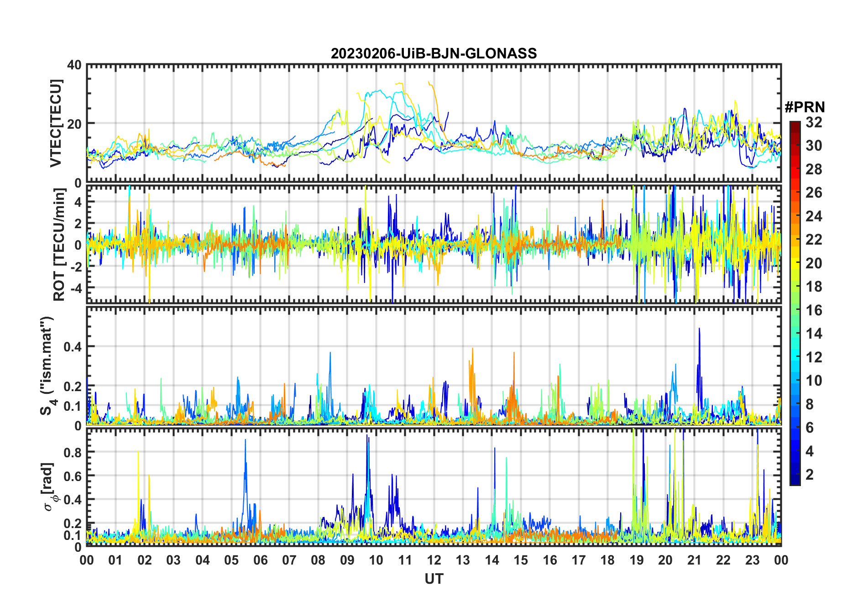Screen dimensions: 868x607
Task: Select x-axis hour tick 17
Action: 579,560
